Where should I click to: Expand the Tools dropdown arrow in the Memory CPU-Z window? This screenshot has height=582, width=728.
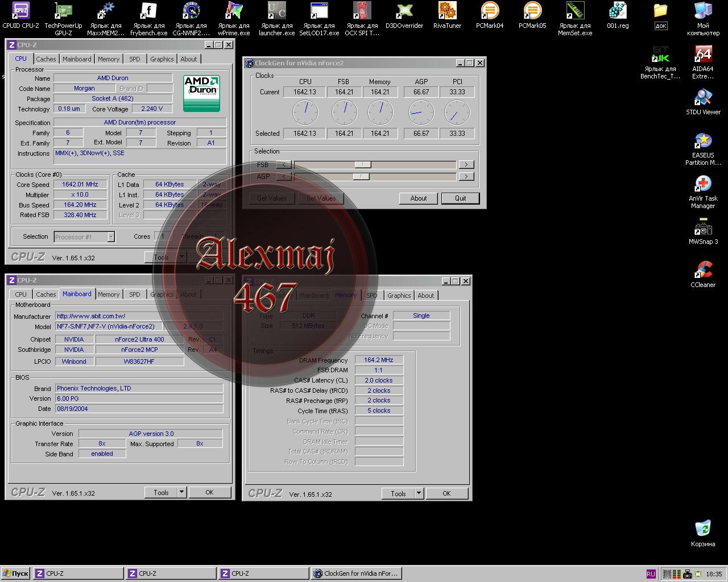coord(419,493)
